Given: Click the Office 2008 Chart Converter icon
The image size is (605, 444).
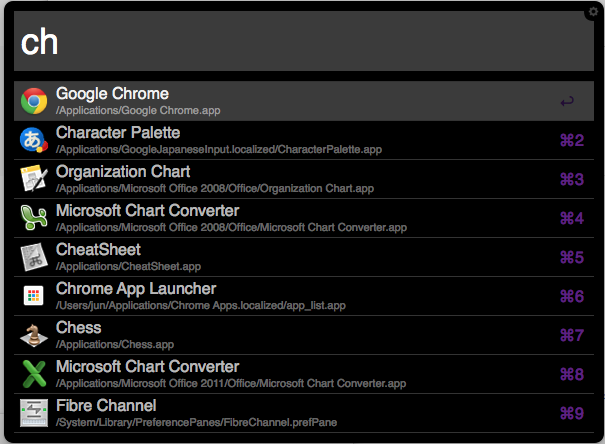Looking at the screenshot, I should coord(34,218).
